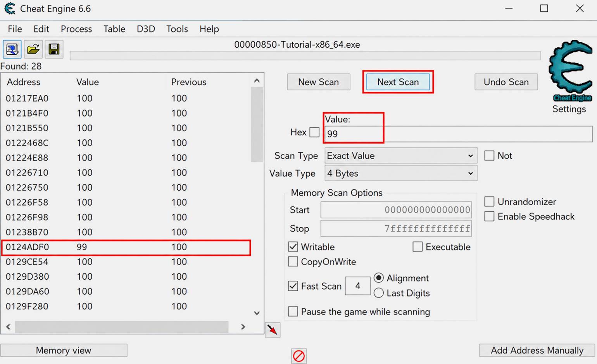Click the red no-entry clear icon

(x=299, y=356)
